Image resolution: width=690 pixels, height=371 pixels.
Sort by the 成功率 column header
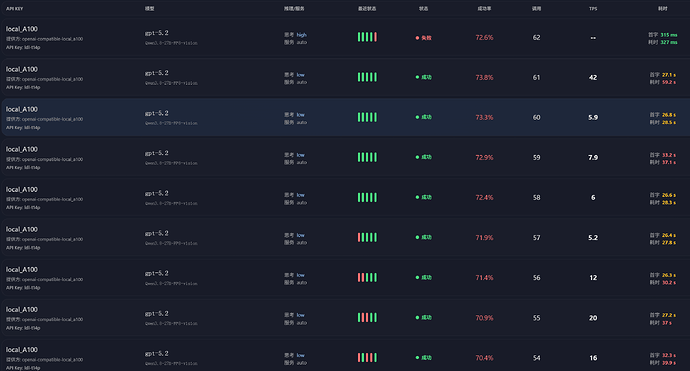click(484, 8)
